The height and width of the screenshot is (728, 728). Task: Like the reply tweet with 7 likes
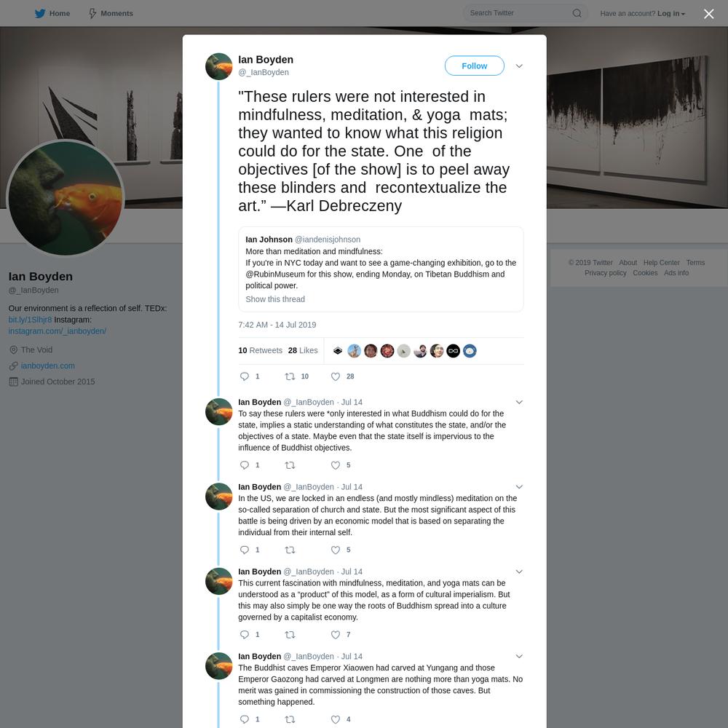[336, 635]
